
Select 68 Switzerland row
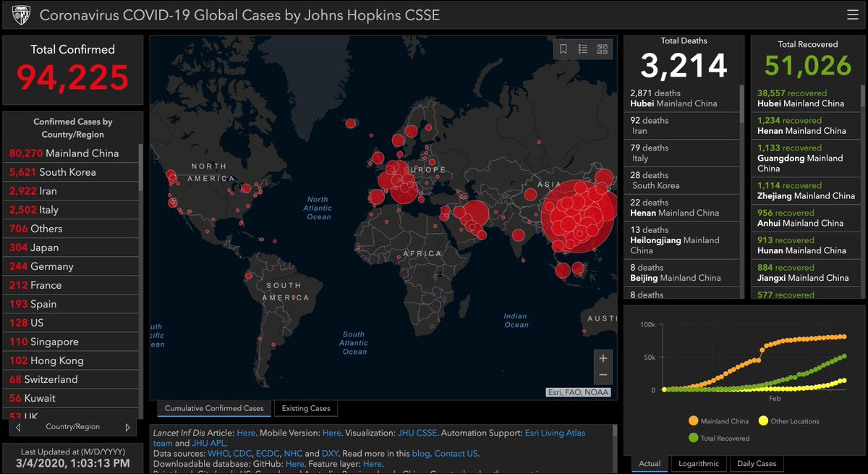coord(70,379)
